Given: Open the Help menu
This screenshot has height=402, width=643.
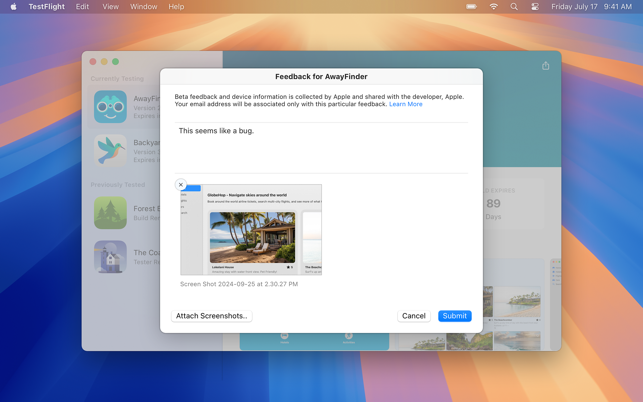Looking at the screenshot, I should click(x=176, y=7).
